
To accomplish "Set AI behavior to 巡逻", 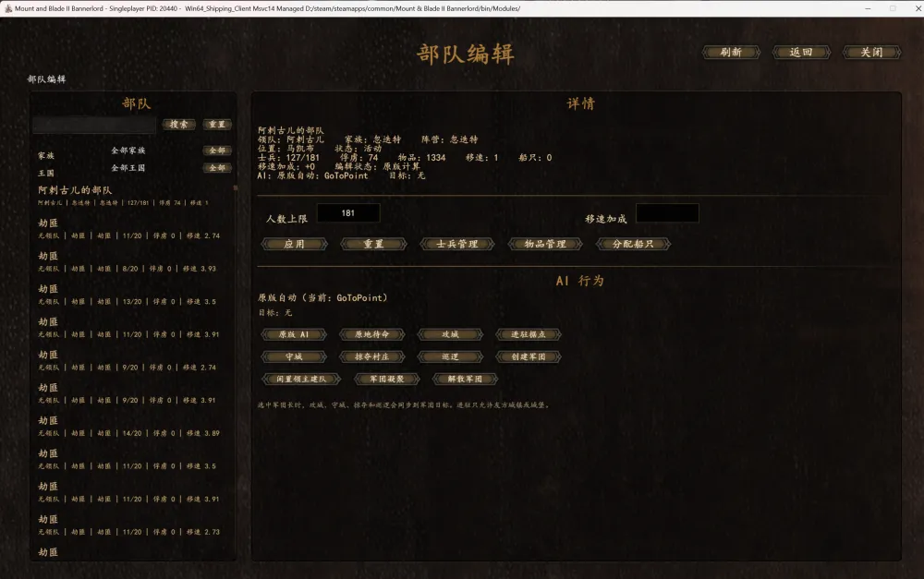I will pyautogui.click(x=450, y=357).
